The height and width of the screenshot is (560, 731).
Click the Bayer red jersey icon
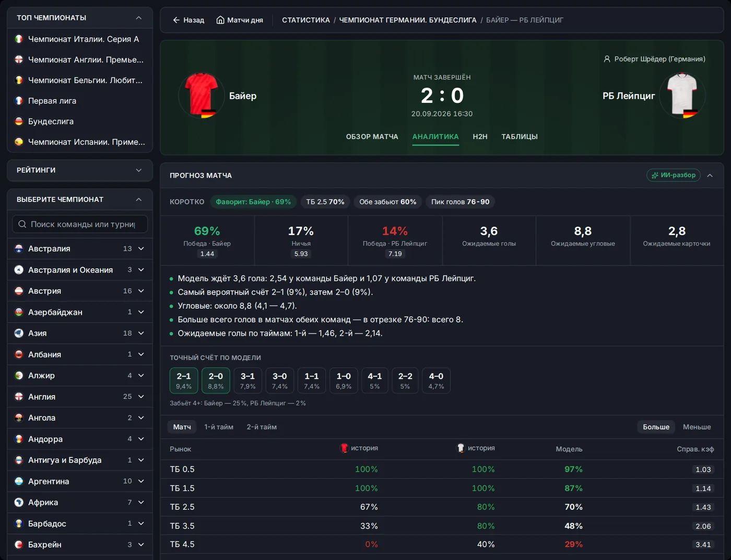[202, 96]
